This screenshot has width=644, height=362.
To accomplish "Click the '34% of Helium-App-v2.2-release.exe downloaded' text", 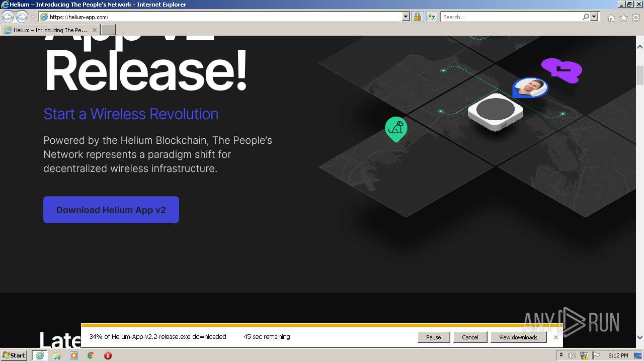I will 157,337.
